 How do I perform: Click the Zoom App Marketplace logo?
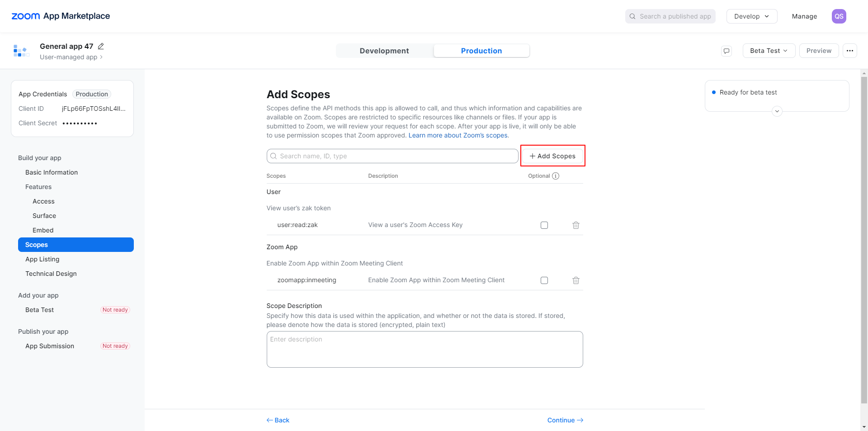61,16
